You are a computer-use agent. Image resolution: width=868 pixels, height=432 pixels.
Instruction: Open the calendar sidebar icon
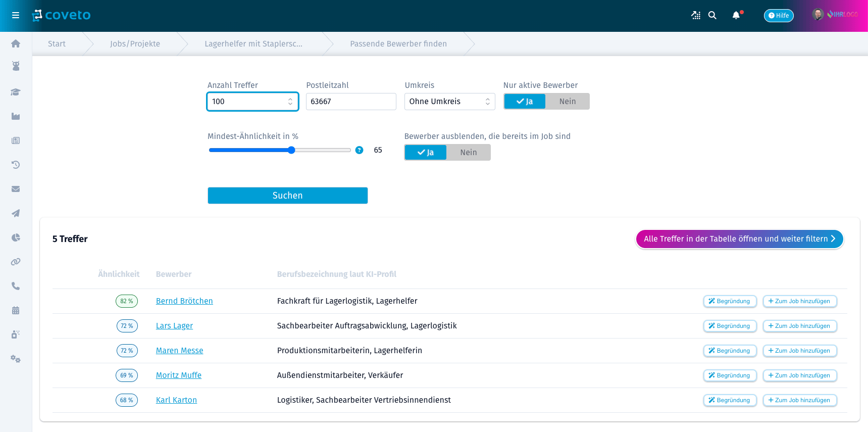(x=16, y=310)
